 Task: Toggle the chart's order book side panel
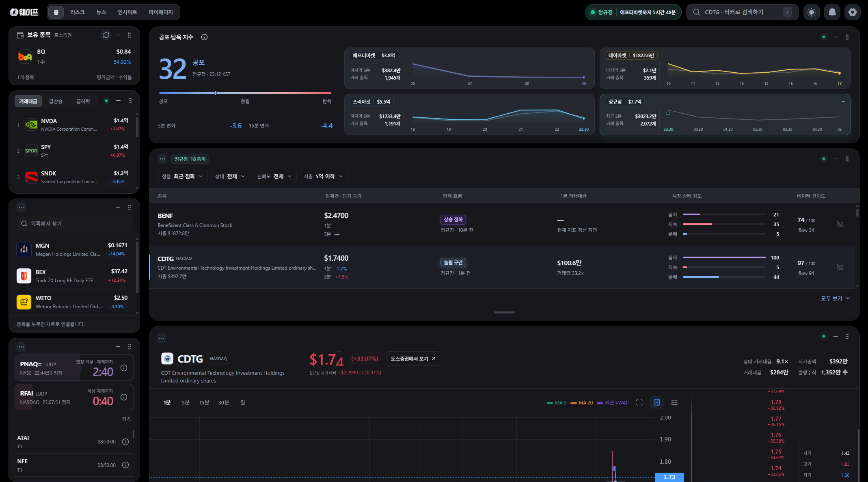point(657,402)
